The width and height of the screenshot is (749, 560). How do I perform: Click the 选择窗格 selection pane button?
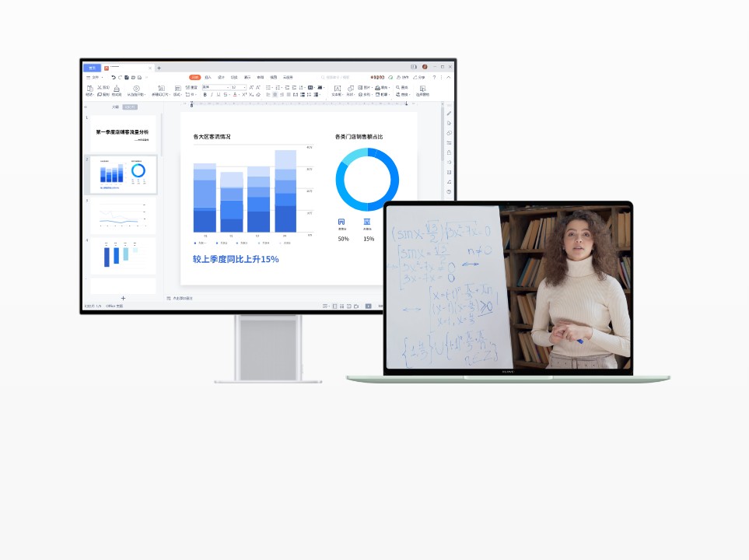(x=423, y=91)
